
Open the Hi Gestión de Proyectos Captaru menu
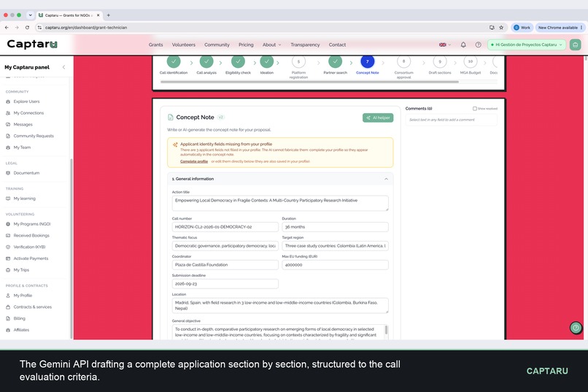click(527, 45)
